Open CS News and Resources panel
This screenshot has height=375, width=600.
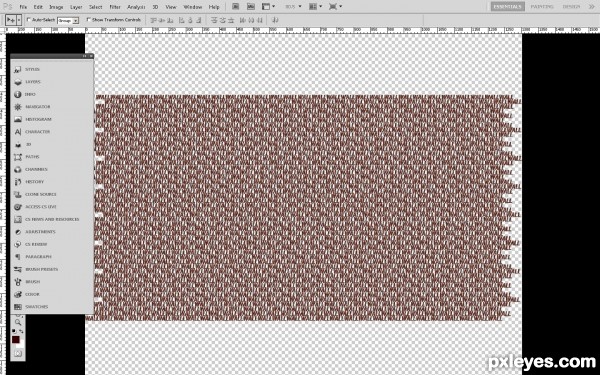(46, 219)
